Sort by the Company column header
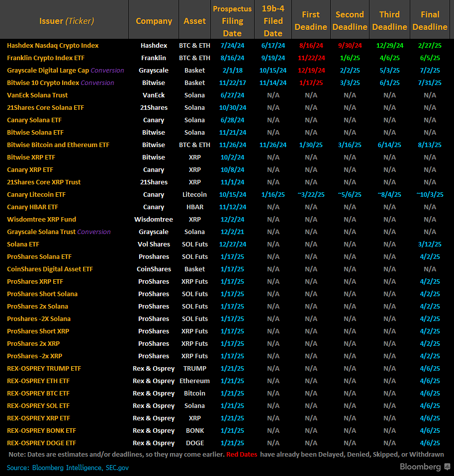This screenshot has width=454, height=476. 154,19
